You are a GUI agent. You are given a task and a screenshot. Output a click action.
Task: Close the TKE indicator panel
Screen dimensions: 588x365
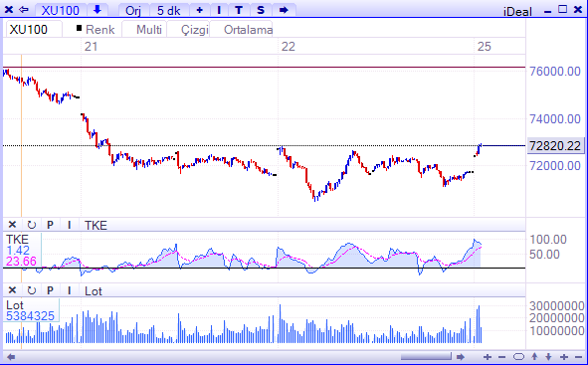12,225
